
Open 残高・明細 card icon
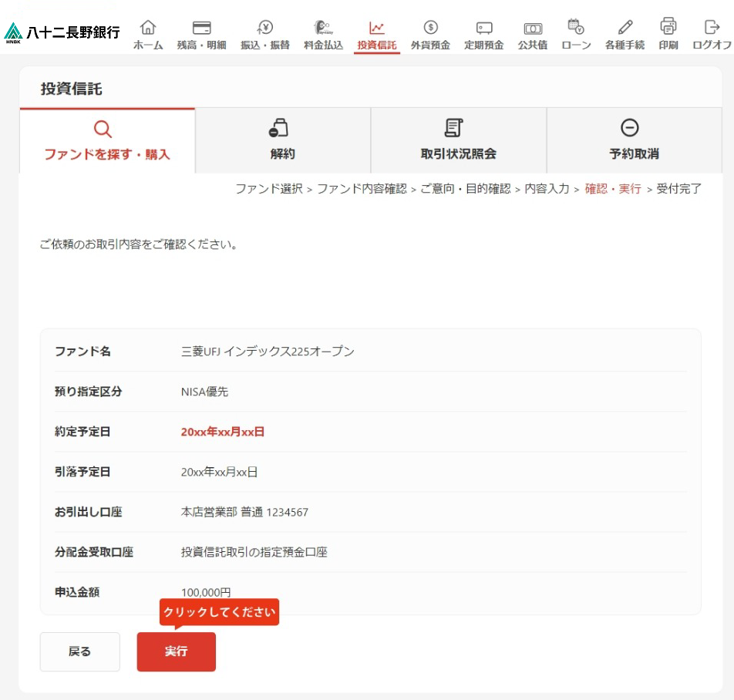[201, 28]
